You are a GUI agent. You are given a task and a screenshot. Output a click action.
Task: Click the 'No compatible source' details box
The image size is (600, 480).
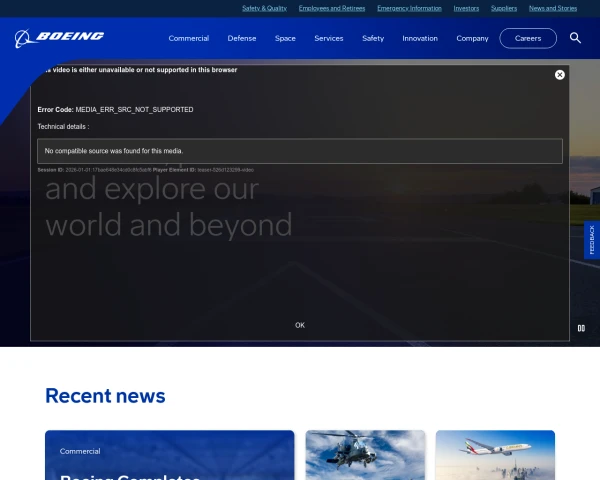pos(300,151)
